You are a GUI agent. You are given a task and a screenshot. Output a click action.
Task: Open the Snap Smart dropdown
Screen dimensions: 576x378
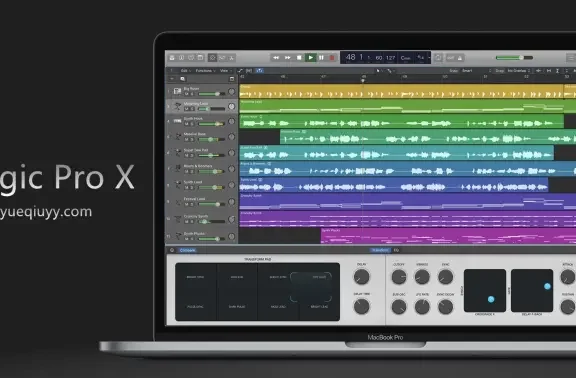(470, 71)
